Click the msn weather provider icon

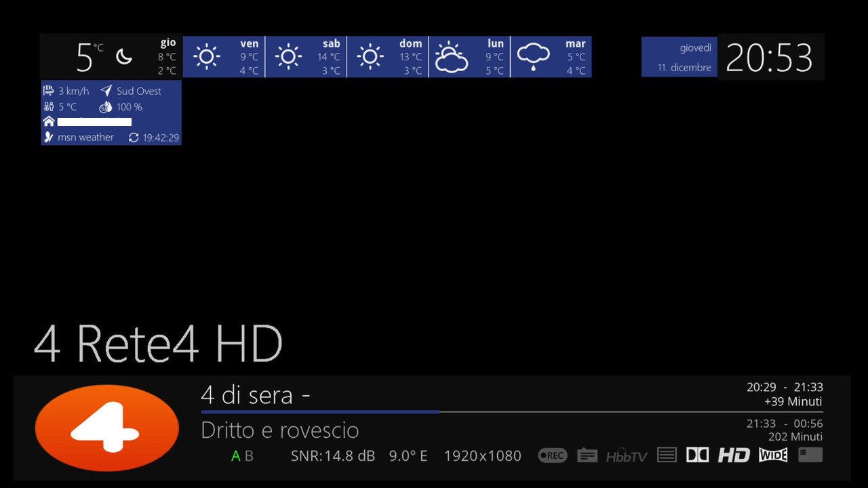pos(49,137)
